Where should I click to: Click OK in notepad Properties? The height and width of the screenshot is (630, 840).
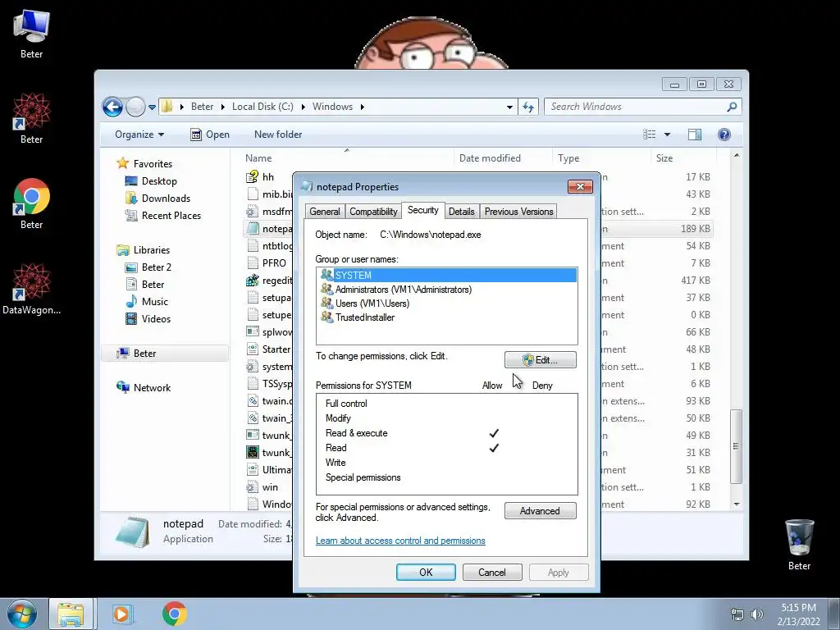[426, 572]
